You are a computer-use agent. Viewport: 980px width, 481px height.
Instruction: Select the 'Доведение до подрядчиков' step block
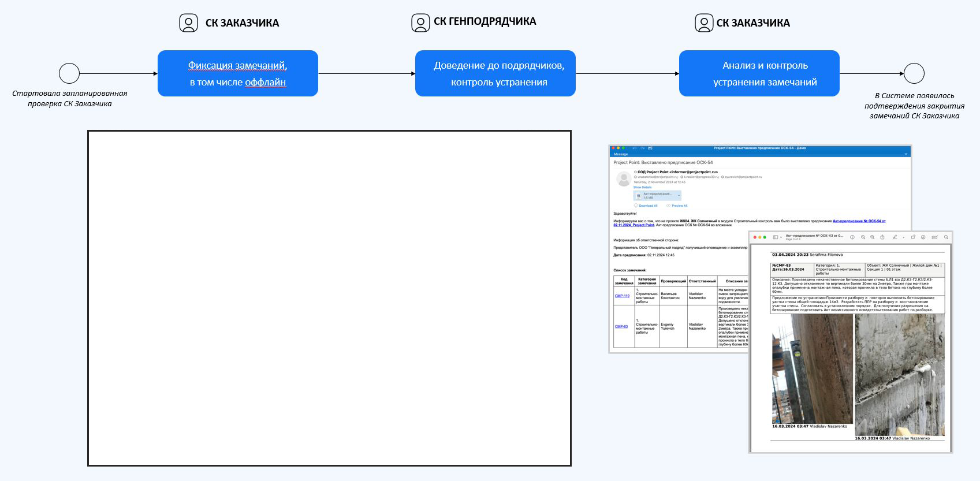click(495, 73)
